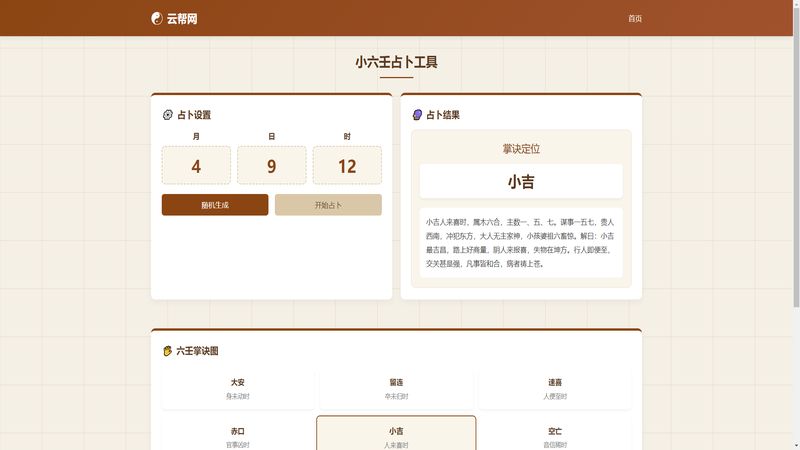Select the 速喜 palm position card
Screen dimensions: 800x450
click(554, 389)
